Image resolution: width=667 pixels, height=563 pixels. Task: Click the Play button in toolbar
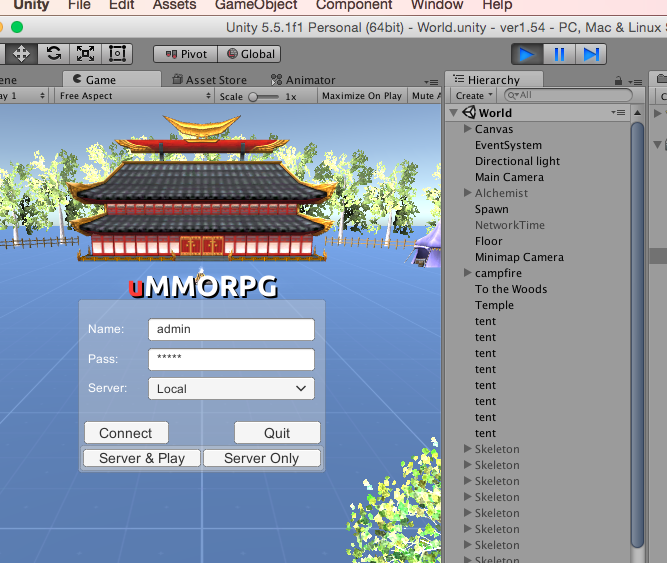[527, 54]
